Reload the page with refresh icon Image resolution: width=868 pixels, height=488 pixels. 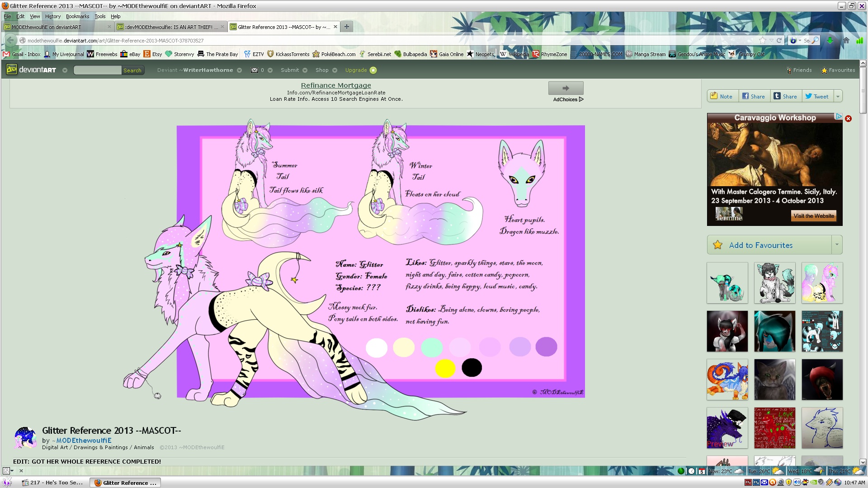point(779,40)
